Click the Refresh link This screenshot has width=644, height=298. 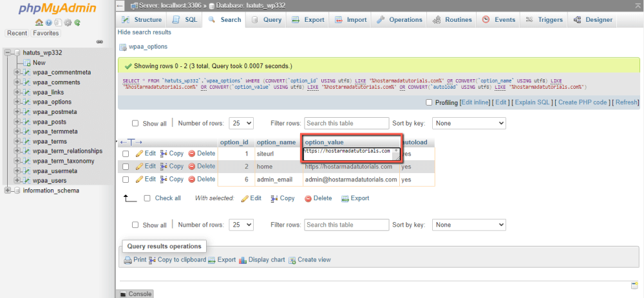tap(627, 102)
